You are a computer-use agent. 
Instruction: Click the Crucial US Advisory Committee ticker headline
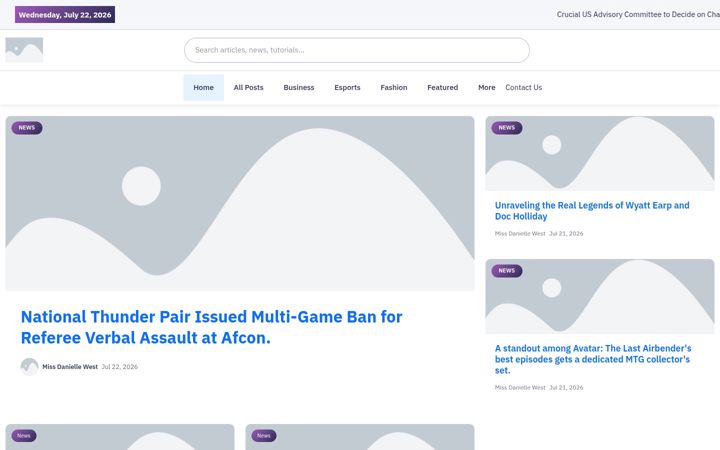pos(638,15)
